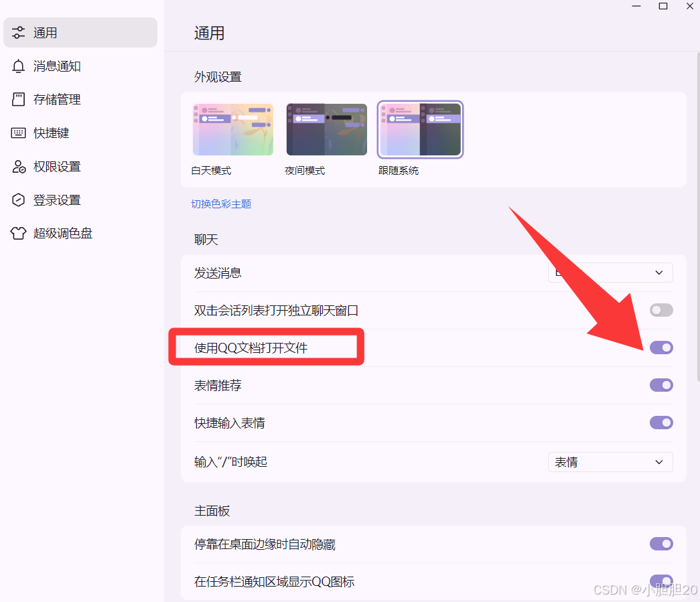Open 通用 settings tab
The image size is (700, 602).
80,33
